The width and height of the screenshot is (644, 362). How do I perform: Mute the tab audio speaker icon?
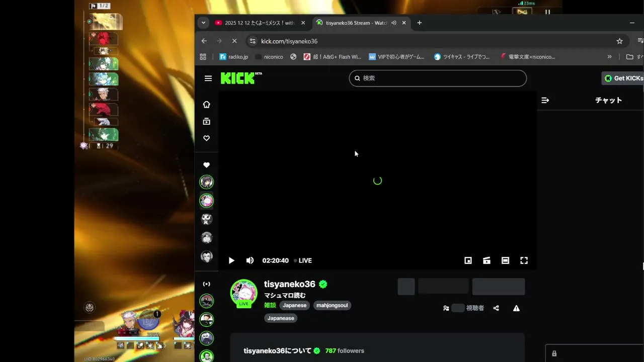point(394,23)
